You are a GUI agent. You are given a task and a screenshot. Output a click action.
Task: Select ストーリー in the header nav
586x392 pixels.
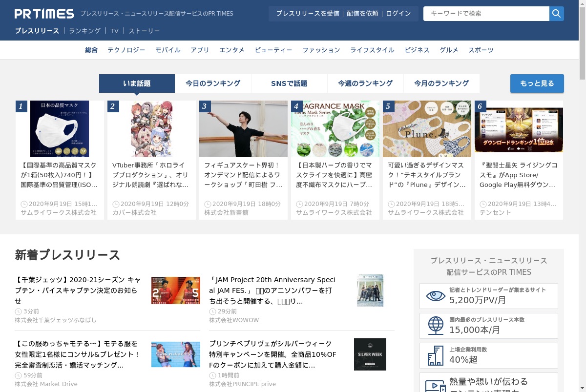[x=144, y=31]
